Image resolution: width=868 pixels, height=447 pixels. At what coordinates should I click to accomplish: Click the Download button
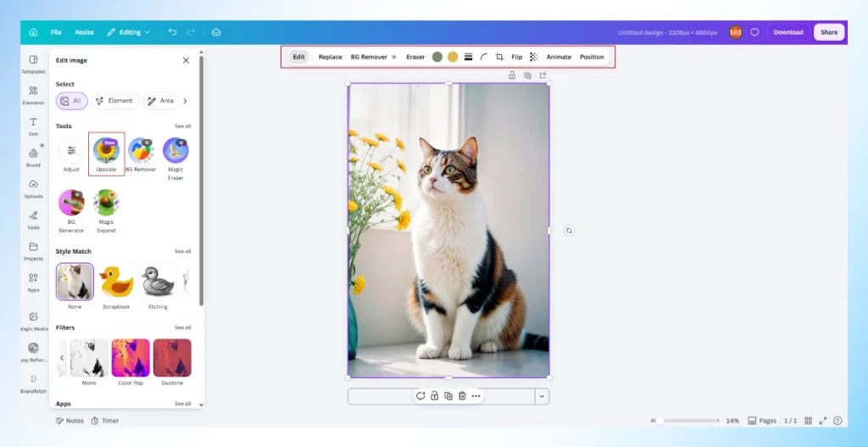788,32
